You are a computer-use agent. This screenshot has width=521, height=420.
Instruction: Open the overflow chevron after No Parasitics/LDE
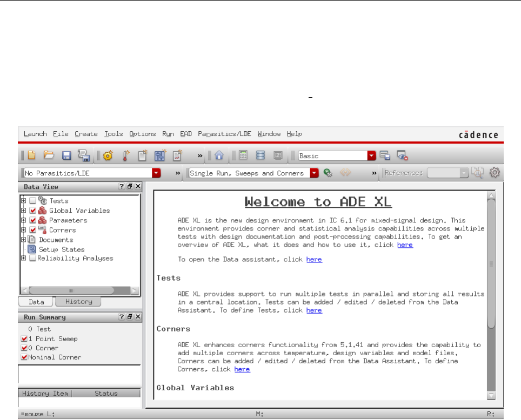[178, 173]
